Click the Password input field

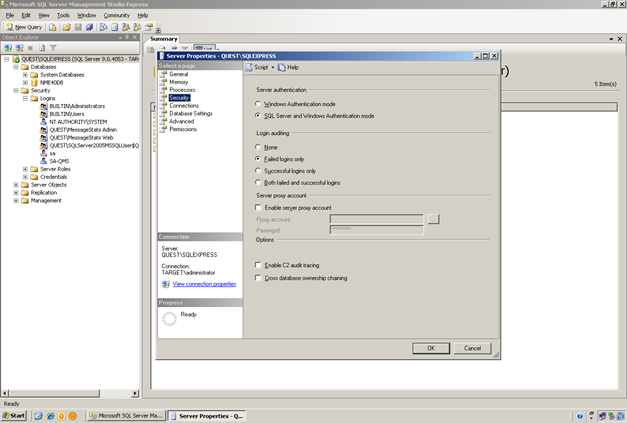click(x=376, y=229)
